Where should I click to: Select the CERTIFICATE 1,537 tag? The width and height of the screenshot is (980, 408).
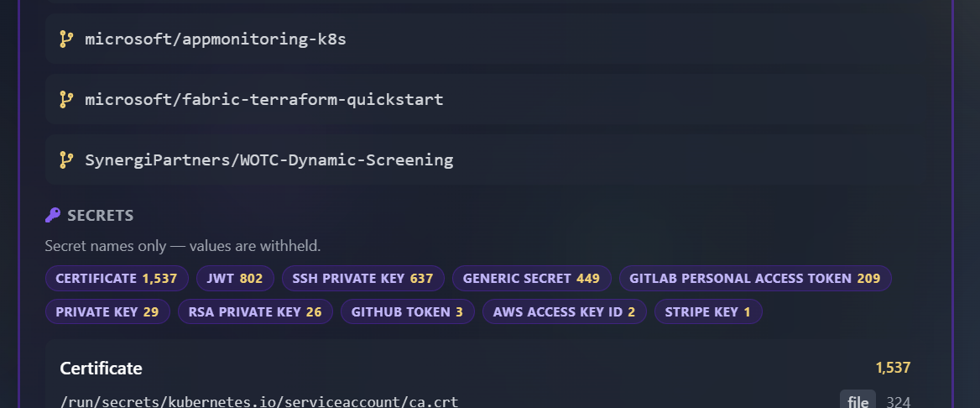coord(117,279)
